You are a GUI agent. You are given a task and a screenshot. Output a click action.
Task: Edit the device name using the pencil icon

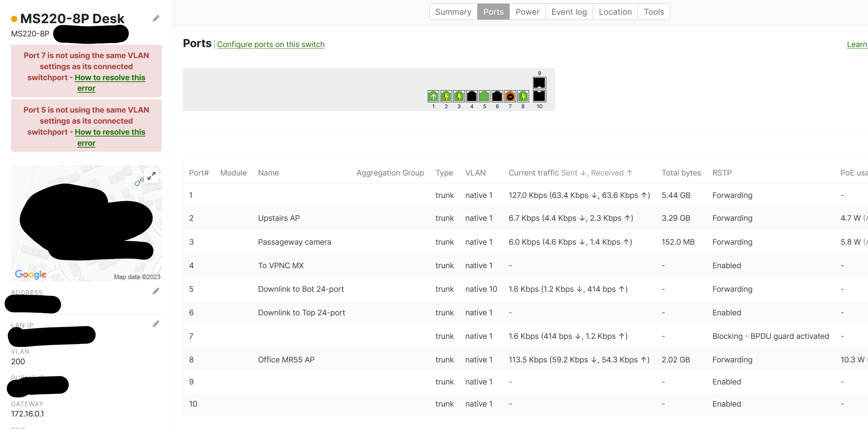pos(156,18)
